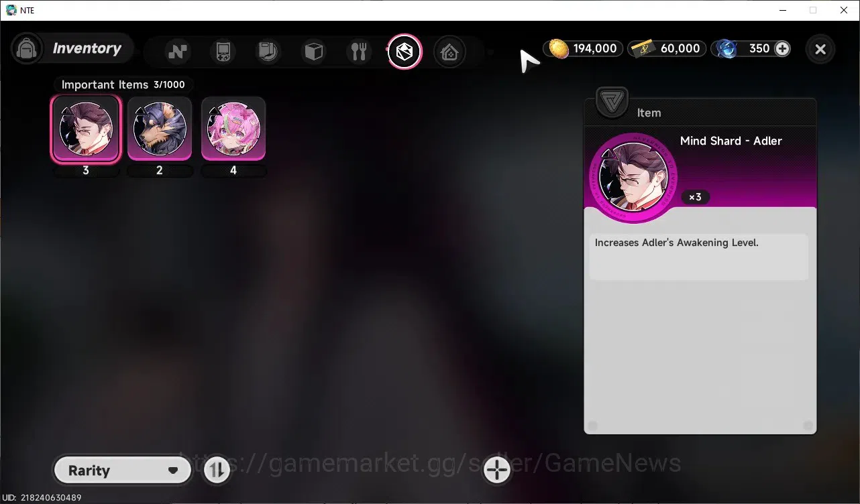Click the backpack Inventory icon
This screenshot has width=860, height=504.
point(27,49)
